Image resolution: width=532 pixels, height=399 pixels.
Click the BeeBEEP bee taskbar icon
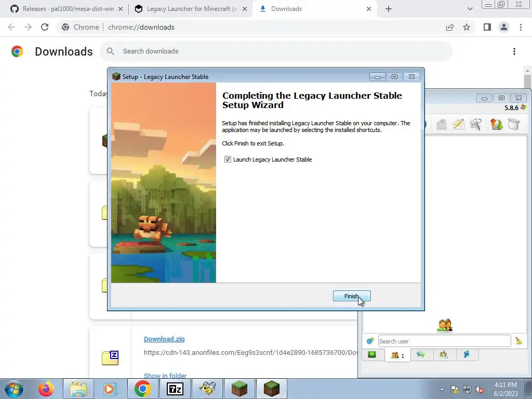(207, 389)
